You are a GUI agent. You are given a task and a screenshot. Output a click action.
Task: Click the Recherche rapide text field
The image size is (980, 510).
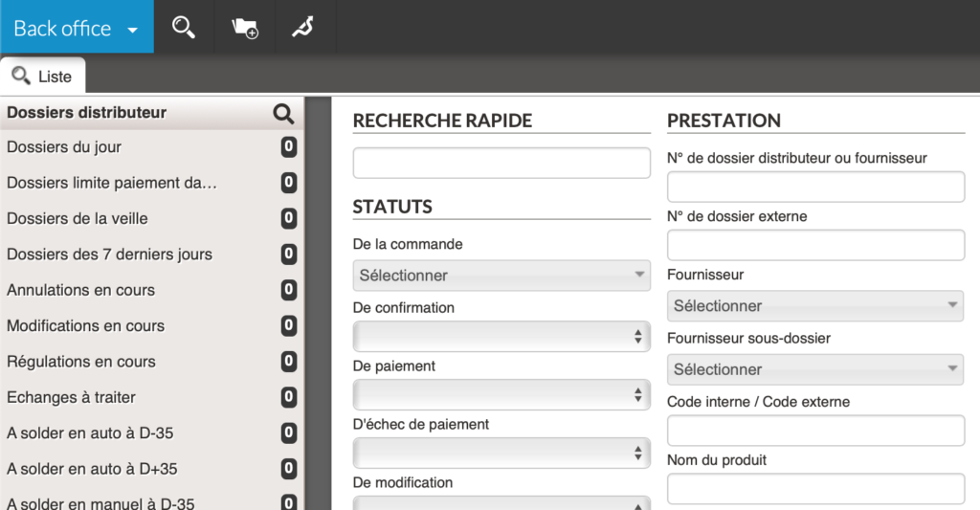[501, 163]
